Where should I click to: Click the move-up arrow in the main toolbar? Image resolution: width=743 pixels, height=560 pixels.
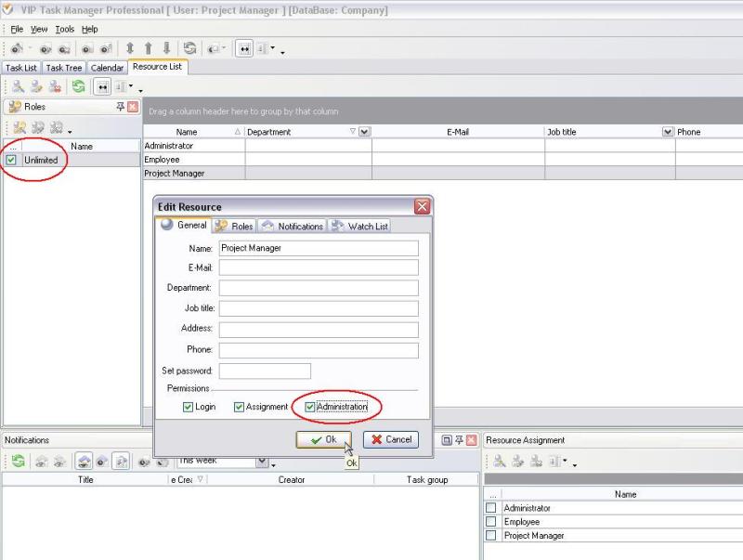[148, 48]
